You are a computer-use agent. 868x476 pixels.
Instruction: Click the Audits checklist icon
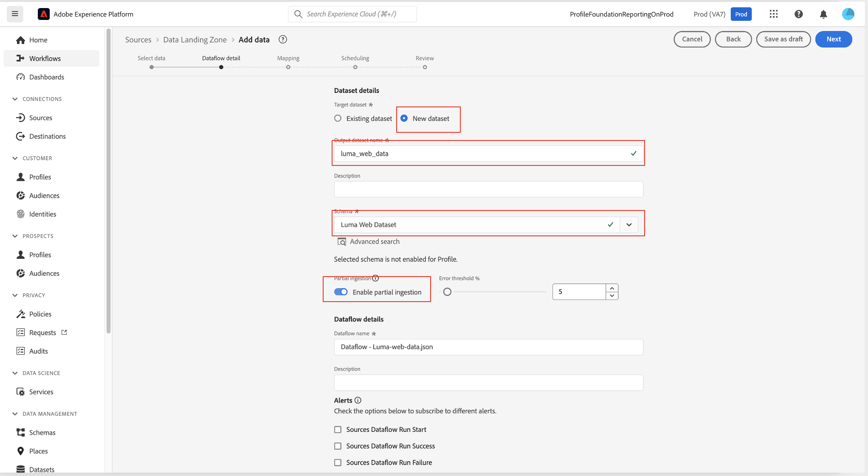tap(20, 351)
